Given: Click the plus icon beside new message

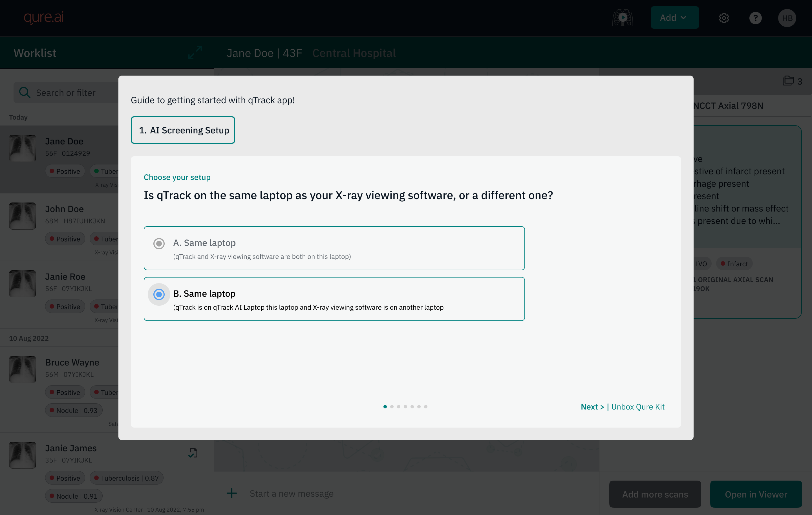Looking at the screenshot, I should (x=232, y=493).
